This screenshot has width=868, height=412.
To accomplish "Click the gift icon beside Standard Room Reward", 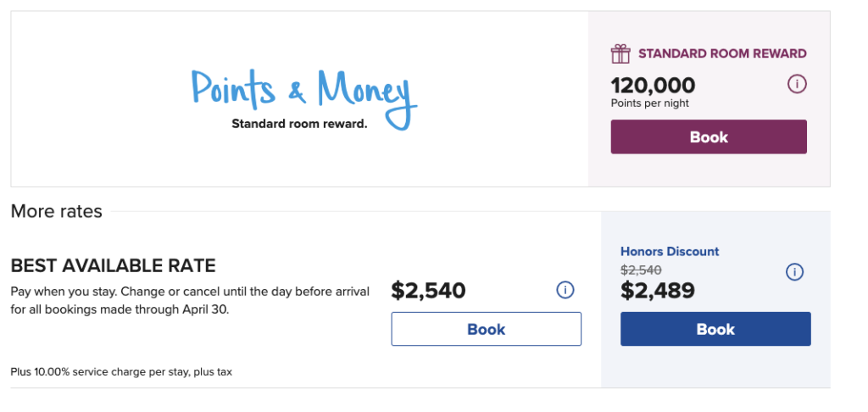I will tap(620, 53).
